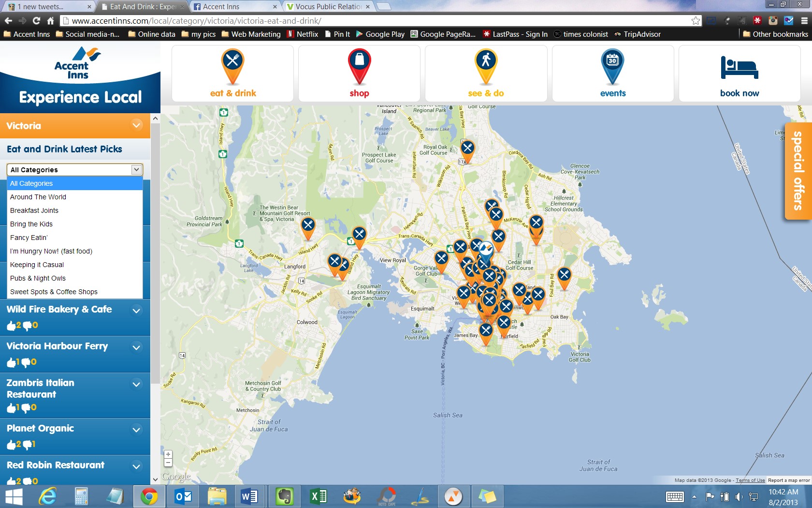The image size is (812, 508).
Task: Thumbs up Victoria Harbour Ferry
Action: click(x=11, y=363)
